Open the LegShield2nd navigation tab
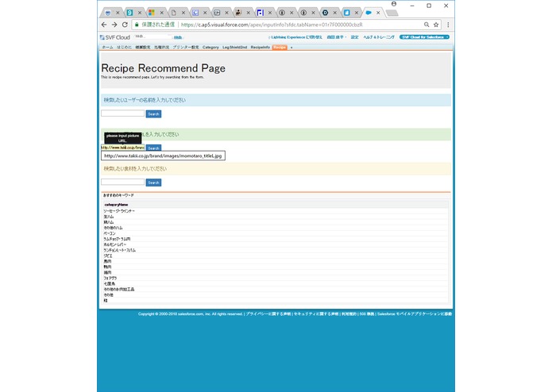This screenshot has width=552, height=392. [x=235, y=47]
